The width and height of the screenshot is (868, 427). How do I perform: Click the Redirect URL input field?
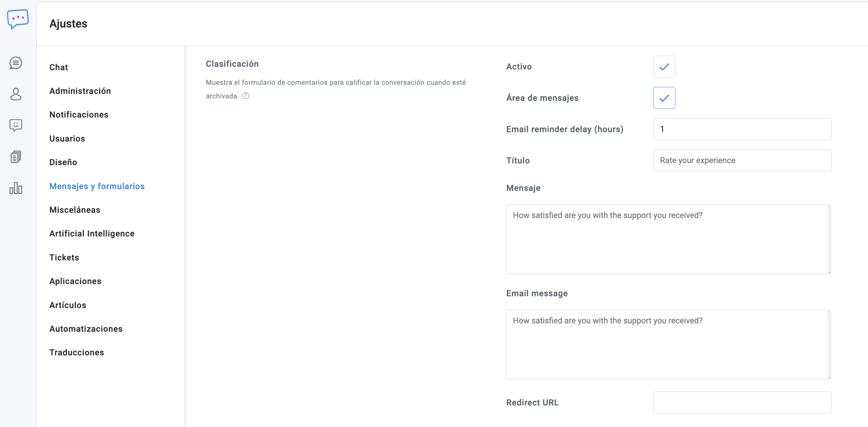(742, 403)
